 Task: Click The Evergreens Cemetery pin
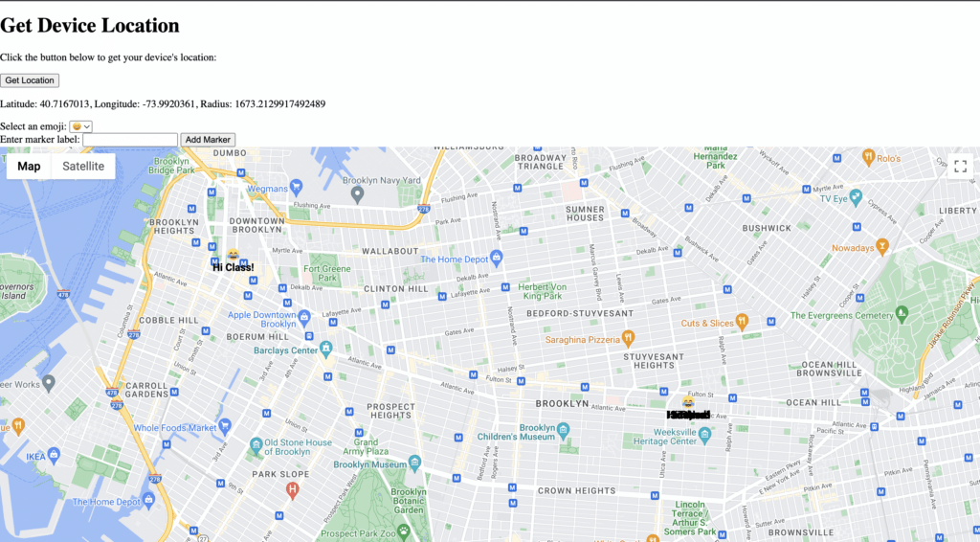click(902, 314)
